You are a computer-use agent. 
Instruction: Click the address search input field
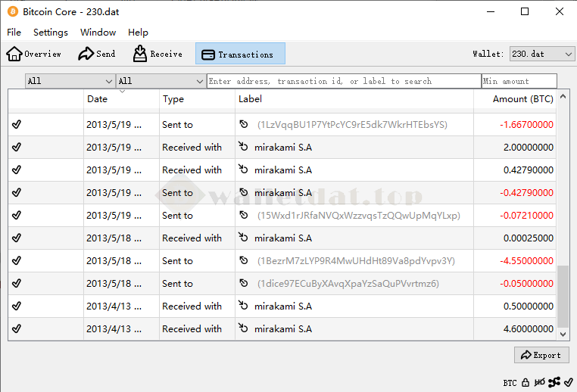343,81
